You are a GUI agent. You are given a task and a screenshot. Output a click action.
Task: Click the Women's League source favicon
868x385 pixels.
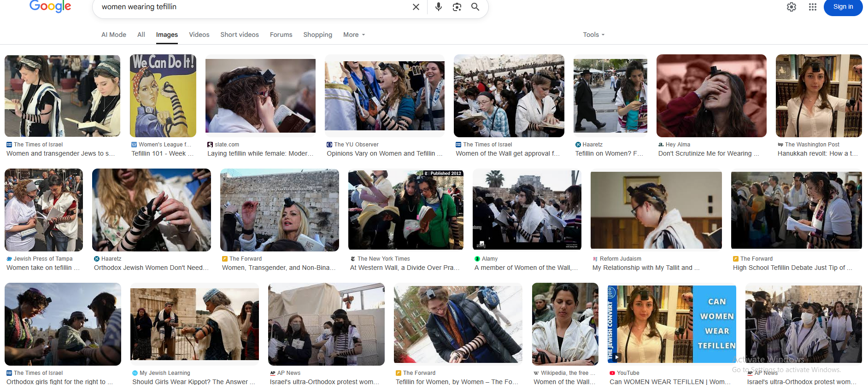click(x=134, y=145)
